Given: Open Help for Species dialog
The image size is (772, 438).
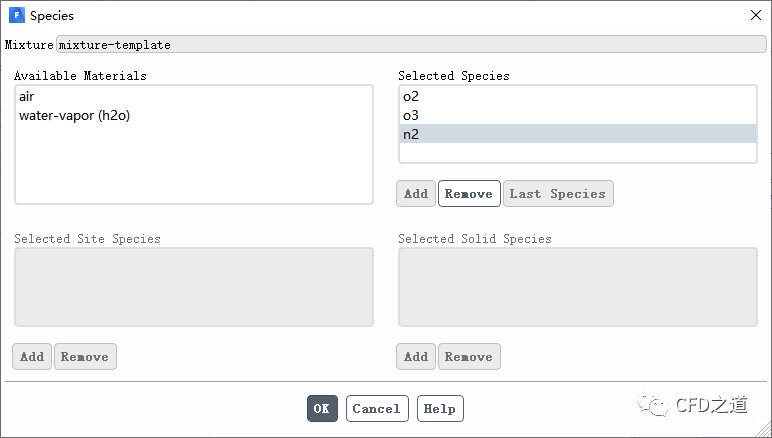Looking at the screenshot, I should (x=440, y=409).
